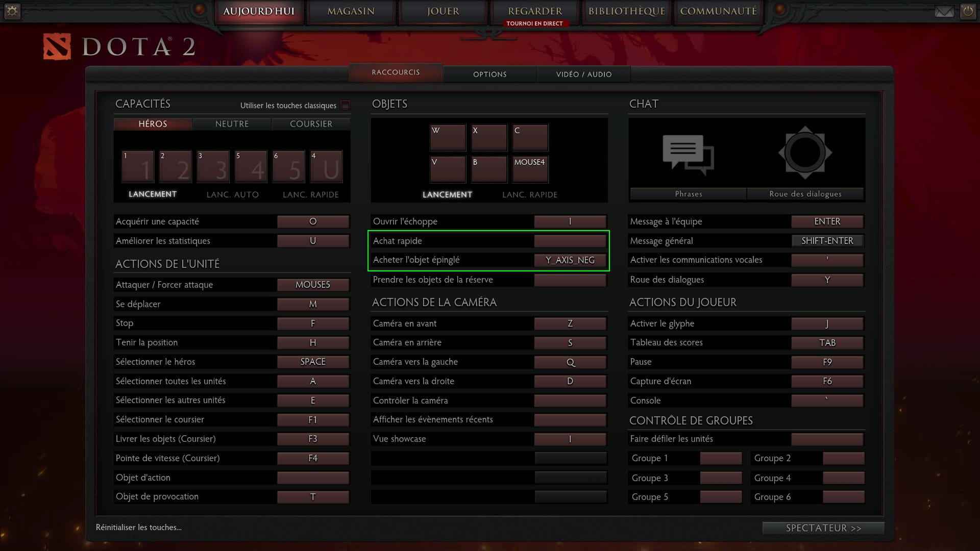Open the VIDÉO / AUDIO tab
The height and width of the screenshot is (551, 980).
(583, 74)
